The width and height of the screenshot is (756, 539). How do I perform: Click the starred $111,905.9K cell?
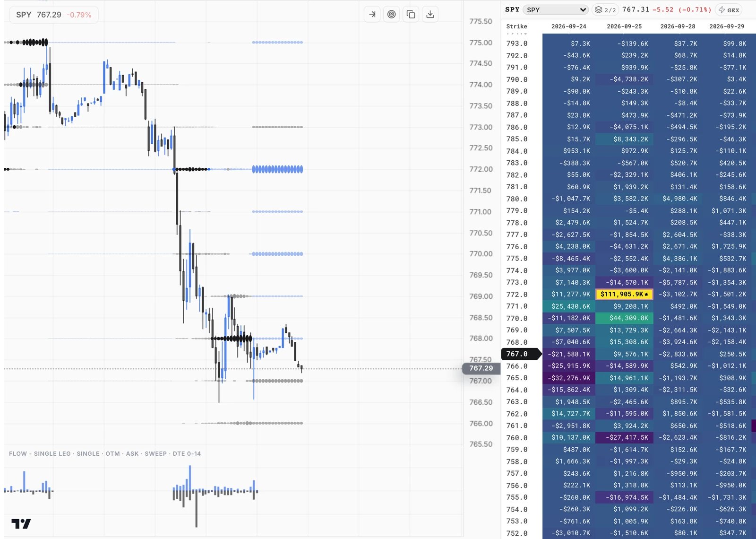point(624,294)
